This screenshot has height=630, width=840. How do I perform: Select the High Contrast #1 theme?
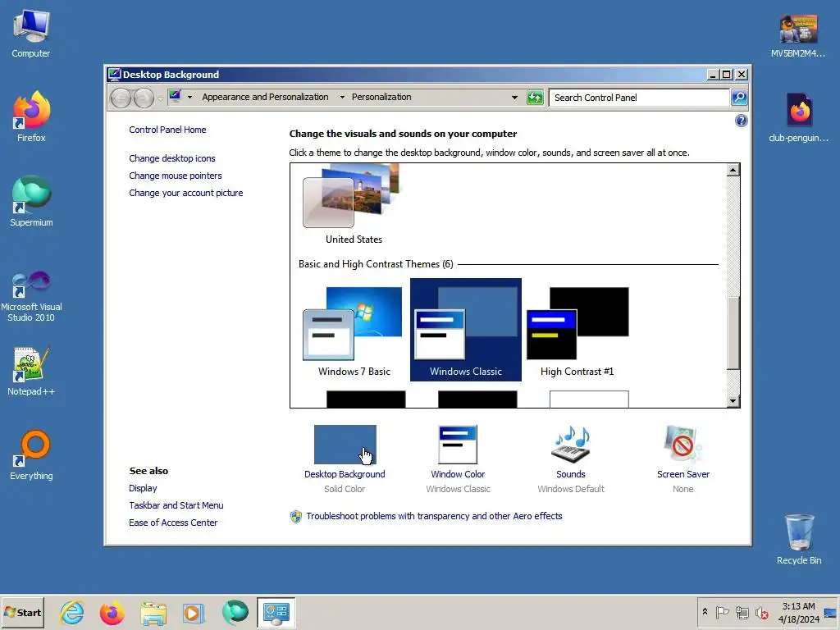[x=577, y=331]
